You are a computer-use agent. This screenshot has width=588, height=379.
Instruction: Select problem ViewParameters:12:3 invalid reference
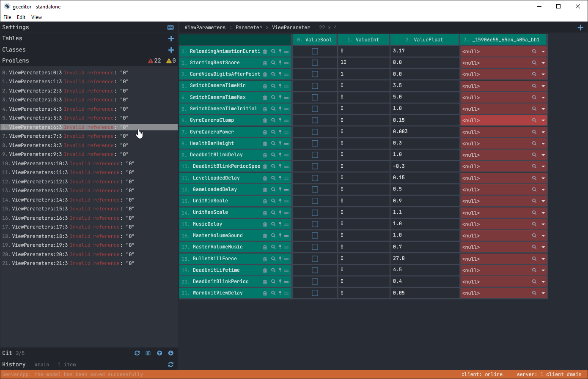point(68,182)
